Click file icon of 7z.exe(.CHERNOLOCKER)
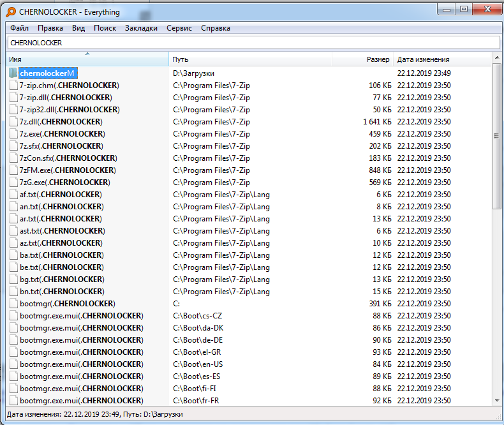 tap(13, 134)
